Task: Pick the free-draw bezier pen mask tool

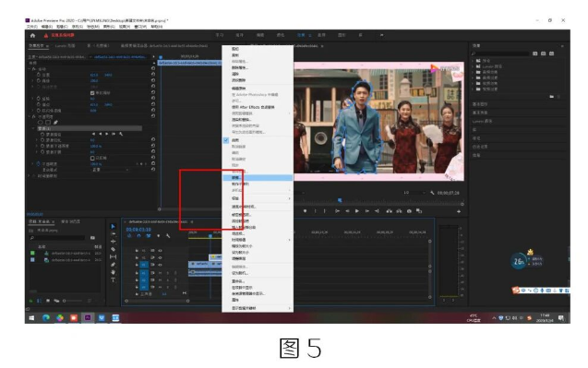Action: click(56, 122)
